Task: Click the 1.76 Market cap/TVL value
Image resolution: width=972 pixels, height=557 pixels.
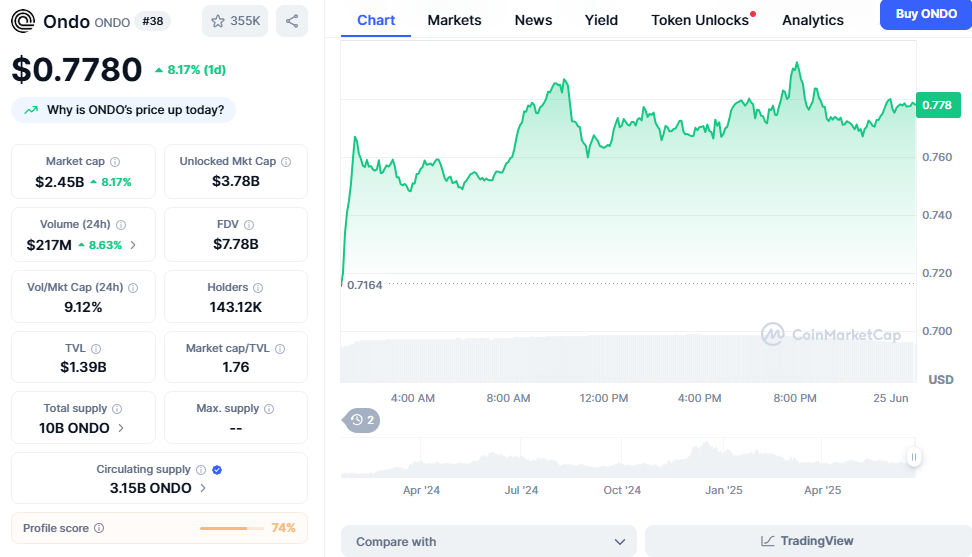Action: point(236,367)
